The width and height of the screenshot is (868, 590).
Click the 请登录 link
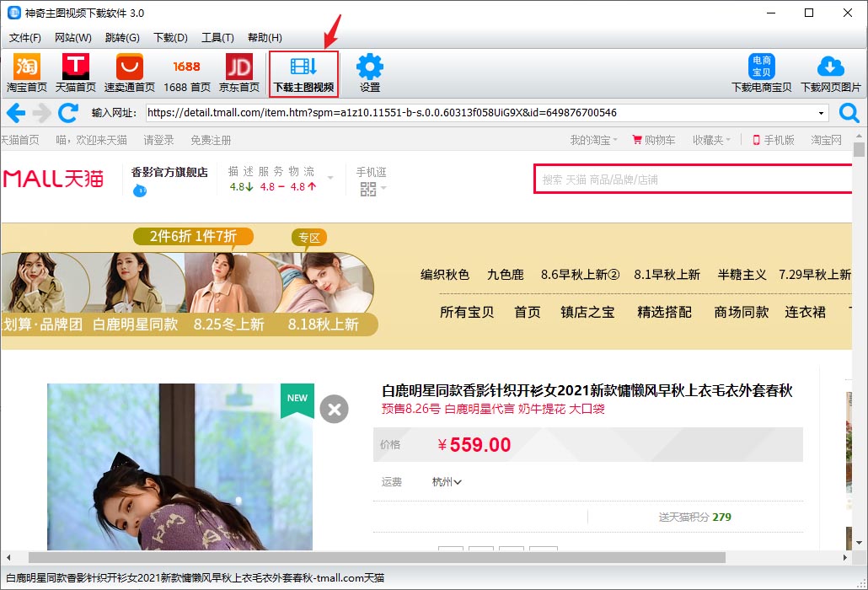(159, 140)
